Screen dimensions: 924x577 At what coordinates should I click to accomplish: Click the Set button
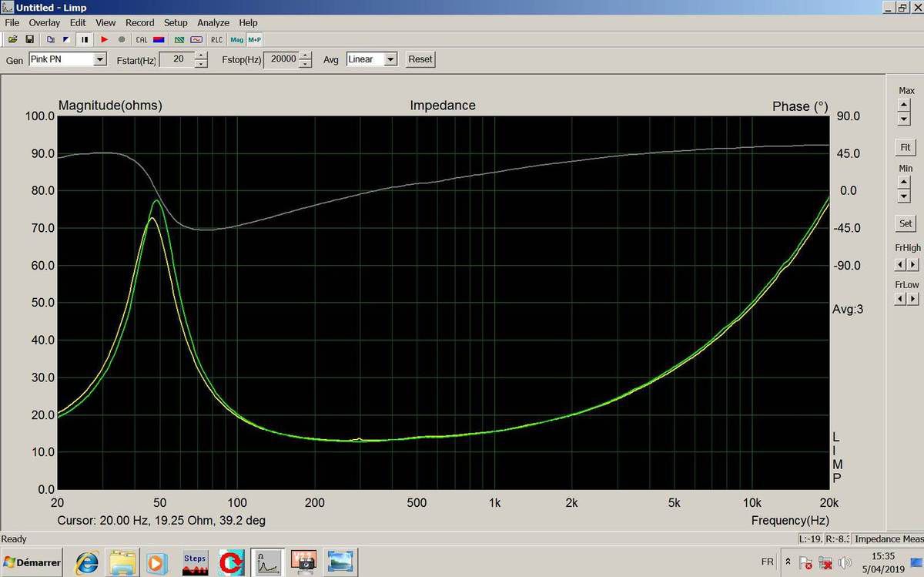click(906, 223)
